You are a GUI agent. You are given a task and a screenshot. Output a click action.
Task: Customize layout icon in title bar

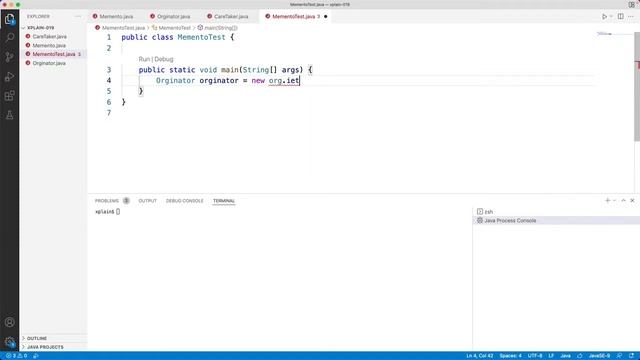[631, 4]
